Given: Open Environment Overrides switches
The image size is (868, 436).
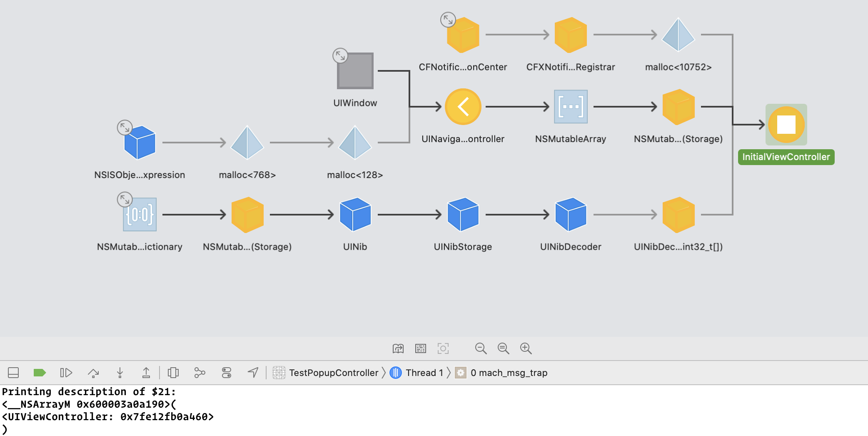Looking at the screenshot, I should (x=227, y=373).
